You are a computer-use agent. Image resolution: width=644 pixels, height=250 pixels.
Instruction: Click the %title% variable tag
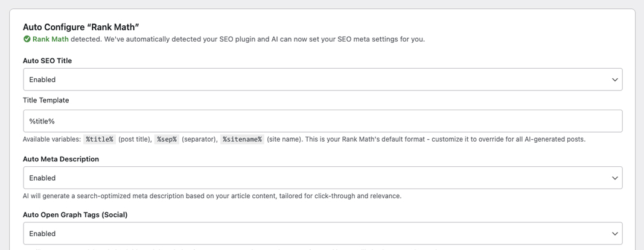(x=100, y=139)
